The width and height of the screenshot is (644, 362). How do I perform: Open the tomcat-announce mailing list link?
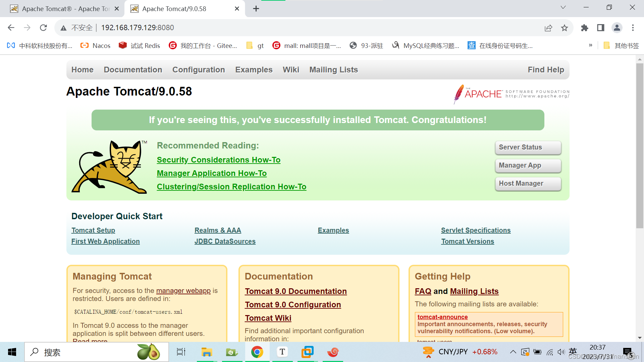(x=442, y=317)
